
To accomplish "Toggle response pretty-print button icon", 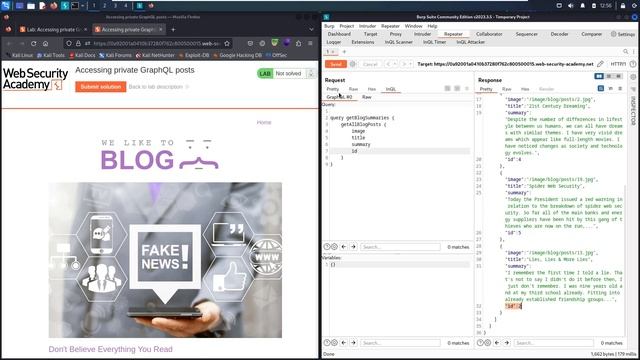I will [601, 89].
